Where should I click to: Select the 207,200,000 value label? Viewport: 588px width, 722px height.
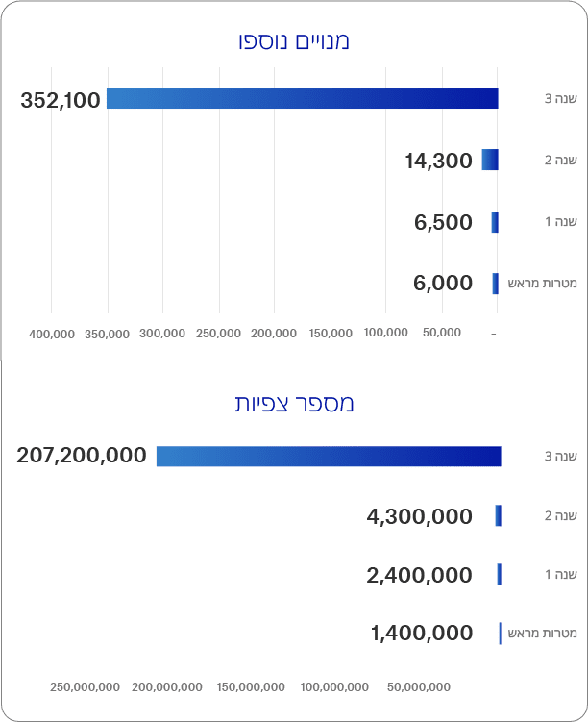point(82,455)
